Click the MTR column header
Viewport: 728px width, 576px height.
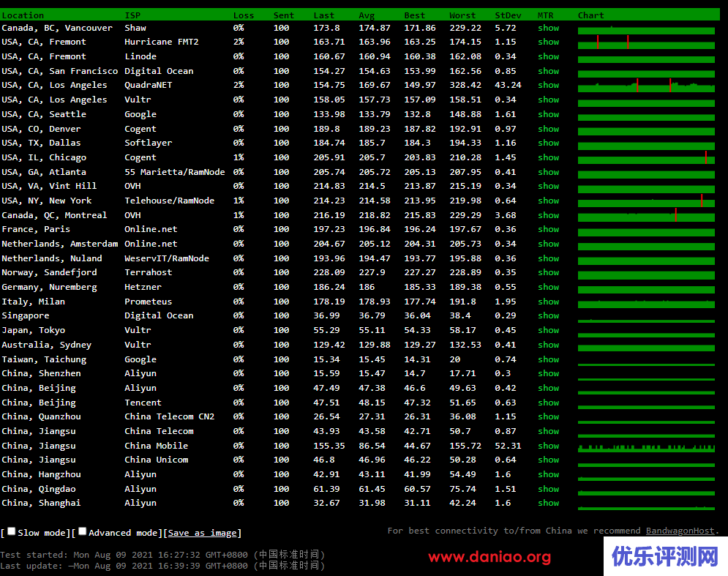coord(546,15)
